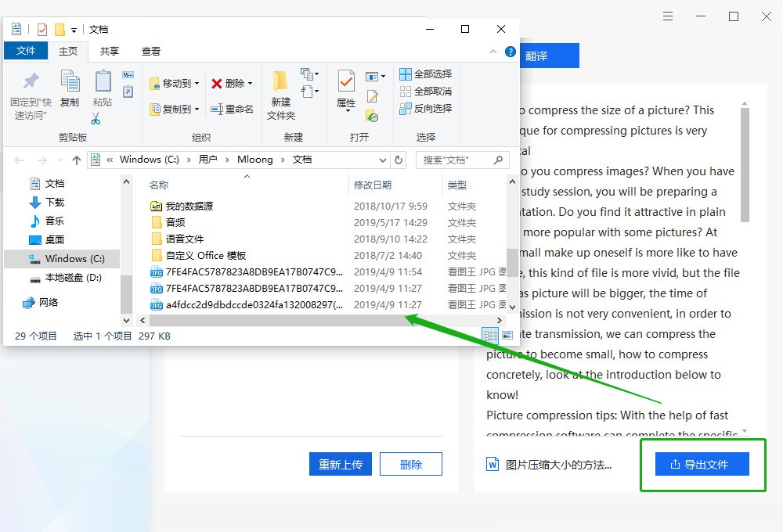Switch to the View (查看) ribbon tab
Image resolution: width=783 pixels, height=532 pixels.
pyautogui.click(x=151, y=51)
